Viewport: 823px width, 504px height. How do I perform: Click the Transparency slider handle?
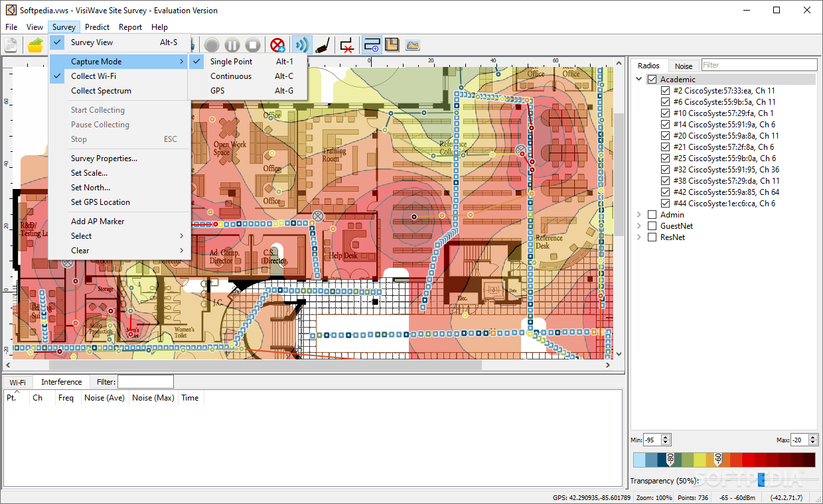761,480
